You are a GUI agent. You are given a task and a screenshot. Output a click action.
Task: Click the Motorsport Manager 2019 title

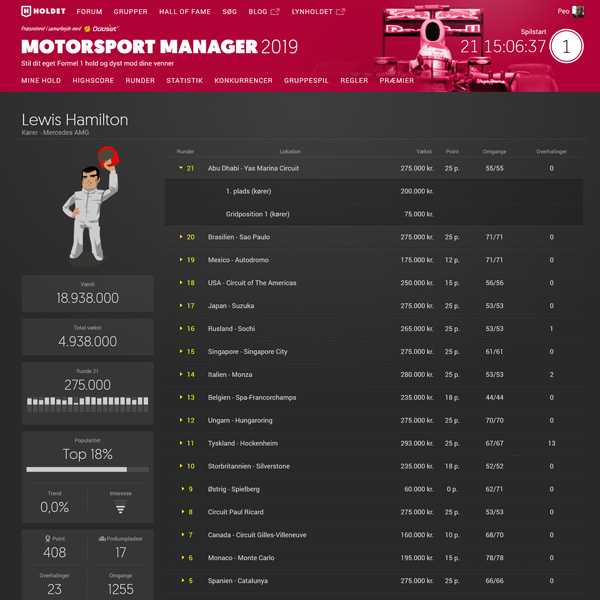[x=159, y=47]
